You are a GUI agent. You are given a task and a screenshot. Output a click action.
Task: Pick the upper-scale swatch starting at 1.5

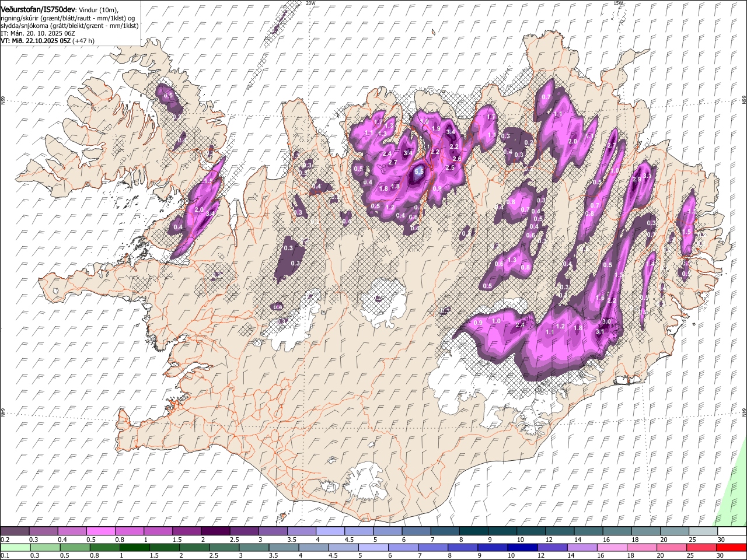(186, 531)
